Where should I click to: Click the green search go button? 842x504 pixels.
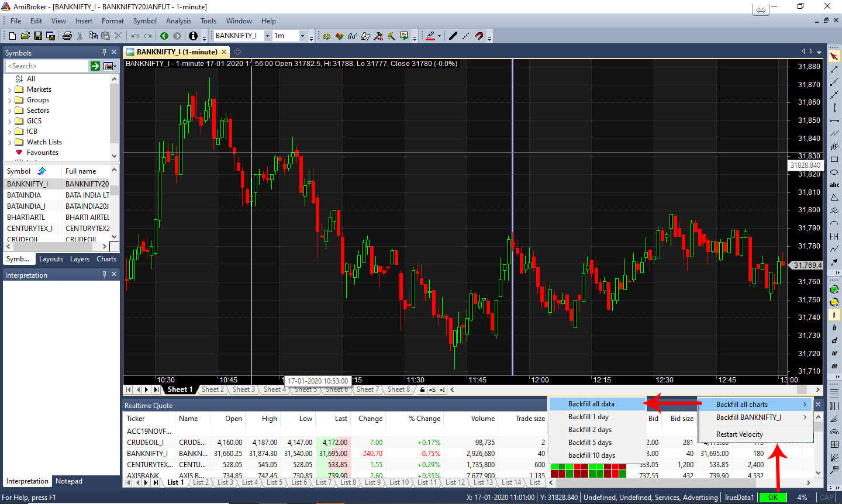coord(95,66)
